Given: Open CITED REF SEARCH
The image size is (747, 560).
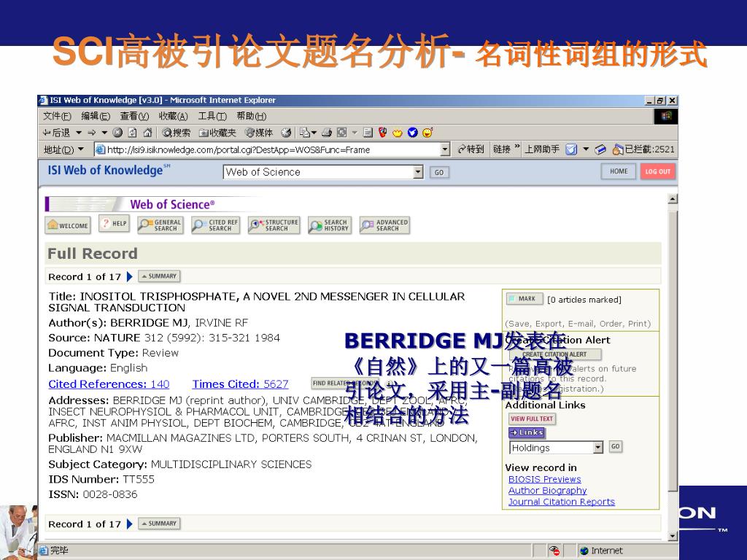Looking at the screenshot, I should 215,225.
